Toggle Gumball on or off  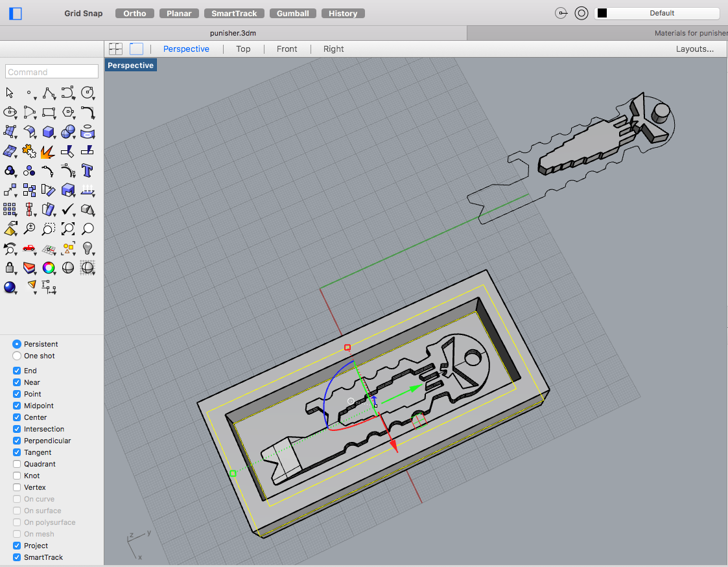coord(293,14)
